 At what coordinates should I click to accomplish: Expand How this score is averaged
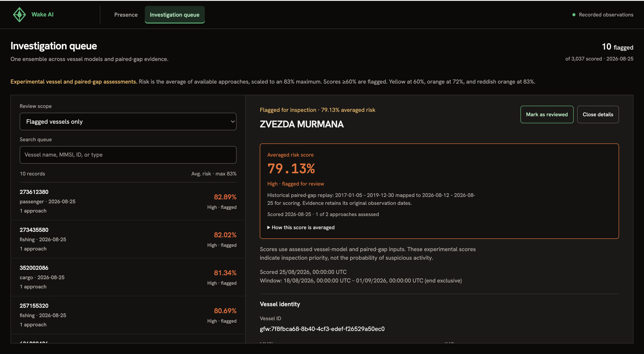pyautogui.click(x=301, y=227)
